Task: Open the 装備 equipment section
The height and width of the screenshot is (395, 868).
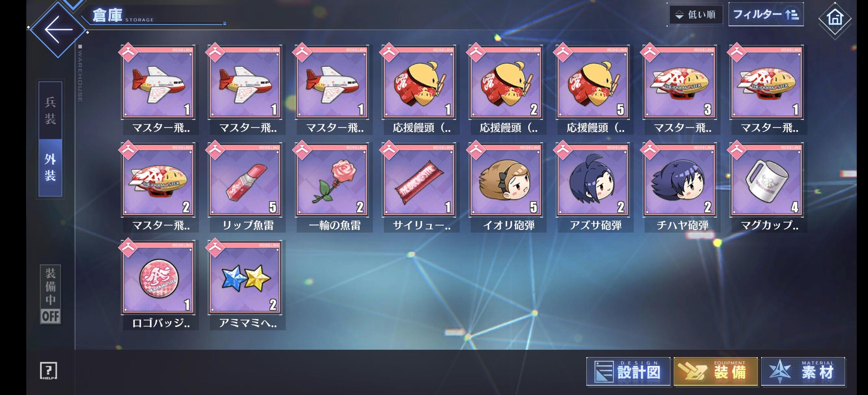Action: [x=716, y=371]
